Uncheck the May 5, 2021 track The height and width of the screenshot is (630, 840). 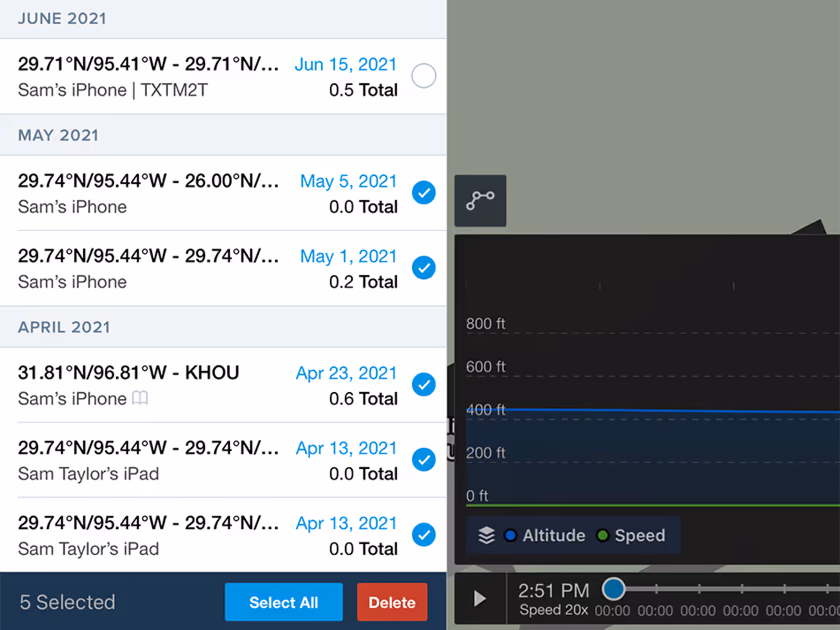coord(423,193)
